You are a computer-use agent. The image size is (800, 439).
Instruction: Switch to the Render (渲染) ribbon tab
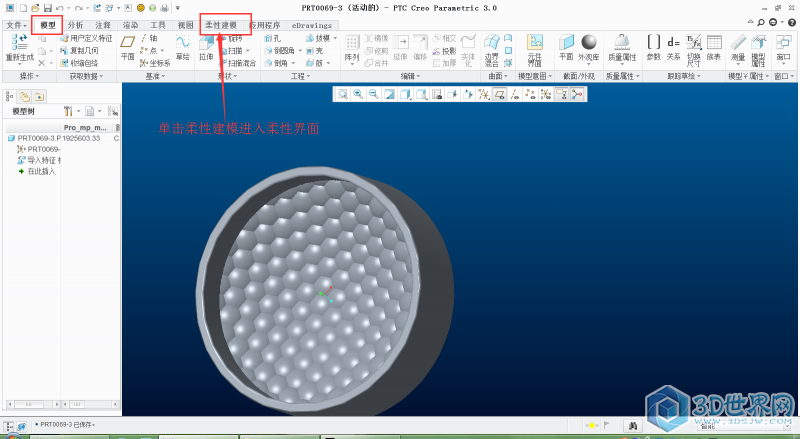[x=131, y=25]
